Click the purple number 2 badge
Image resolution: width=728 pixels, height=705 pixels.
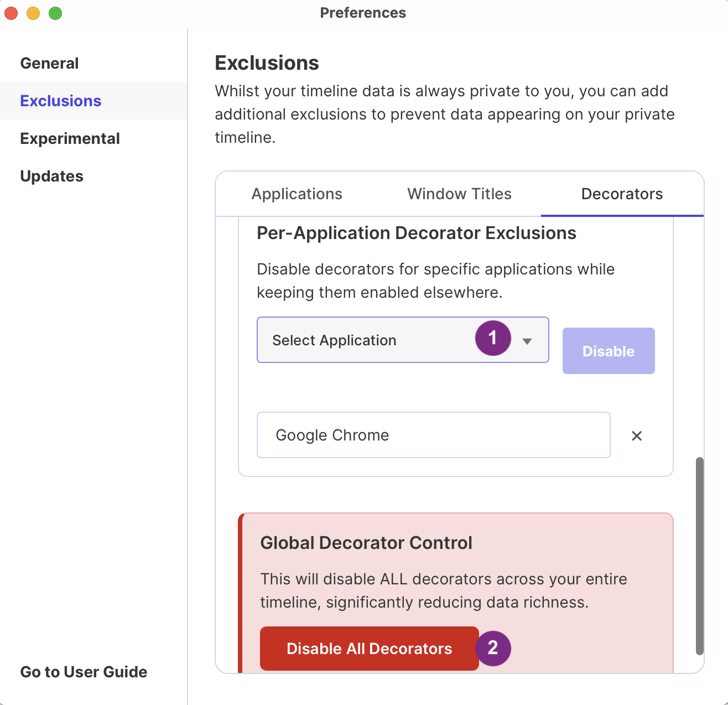click(492, 648)
